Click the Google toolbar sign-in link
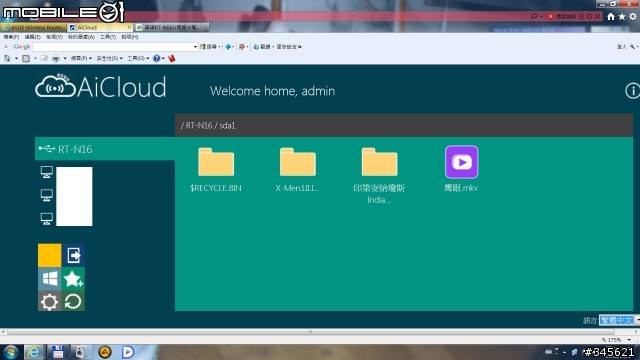640x360 pixels. (622, 47)
